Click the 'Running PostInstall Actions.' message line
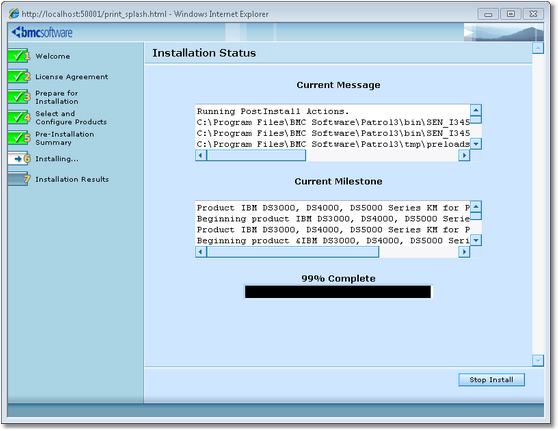558x431 pixels. point(273,111)
